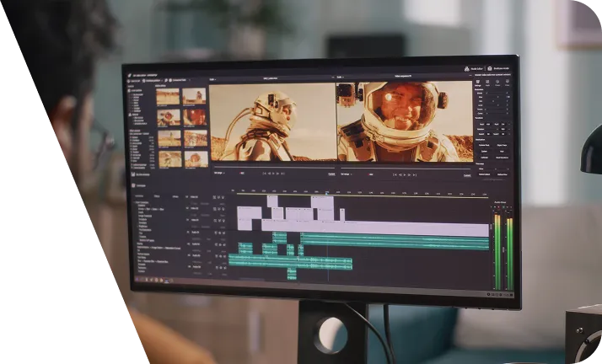Screen dimensions: 602x364
Task: Click the bottom-right button at the Inspector bottom
Action: (x=503, y=174)
